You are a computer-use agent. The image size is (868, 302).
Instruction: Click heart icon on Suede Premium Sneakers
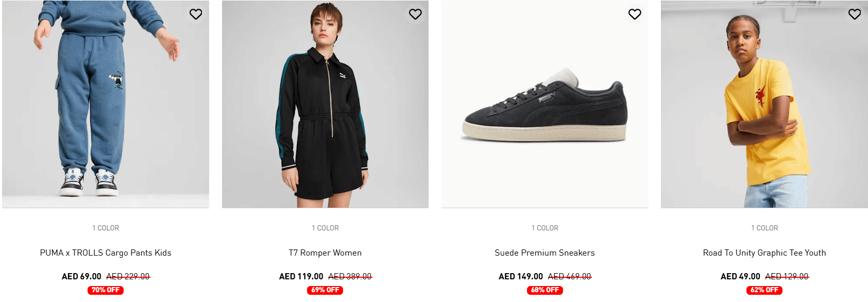click(x=635, y=14)
